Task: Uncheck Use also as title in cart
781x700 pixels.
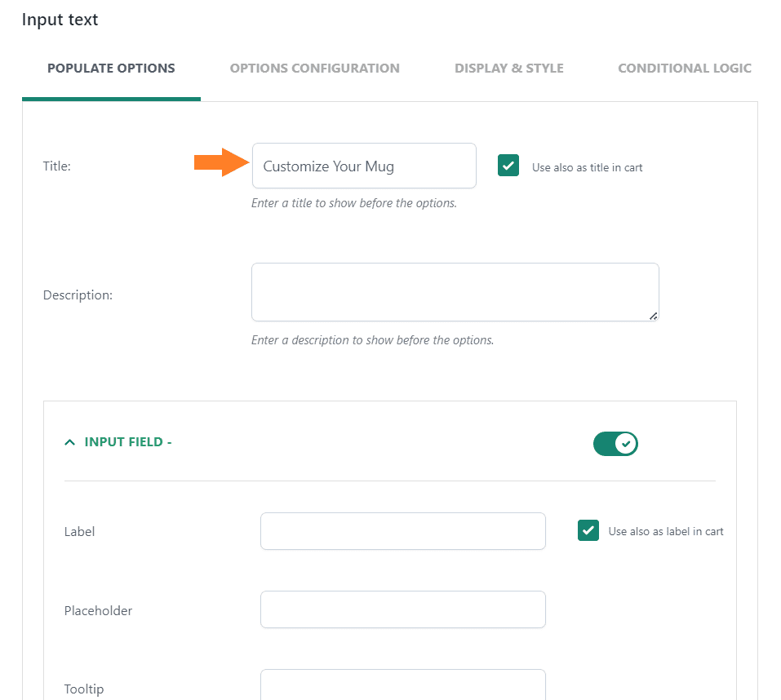Action: [x=508, y=166]
